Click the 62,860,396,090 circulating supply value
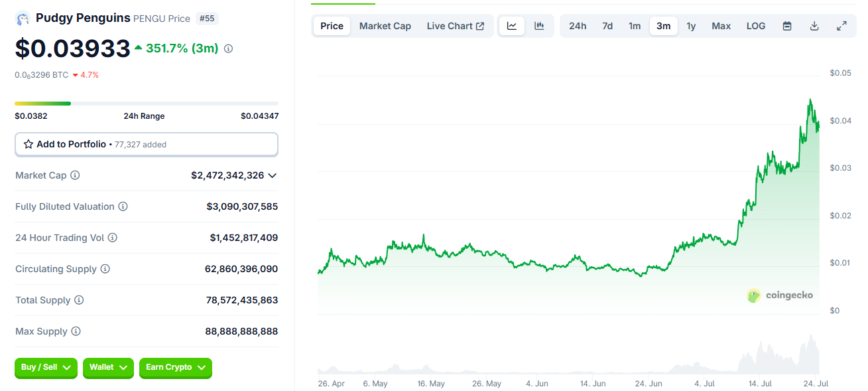868x391 pixels. point(241,269)
